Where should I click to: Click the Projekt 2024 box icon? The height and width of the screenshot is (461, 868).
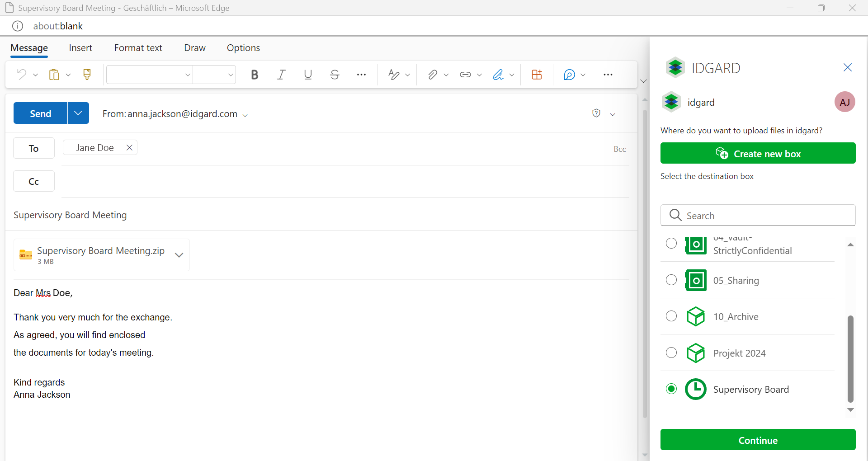click(x=696, y=353)
